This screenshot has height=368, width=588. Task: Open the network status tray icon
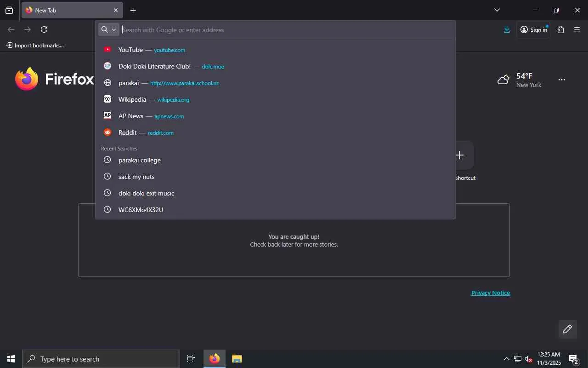coord(518,359)
